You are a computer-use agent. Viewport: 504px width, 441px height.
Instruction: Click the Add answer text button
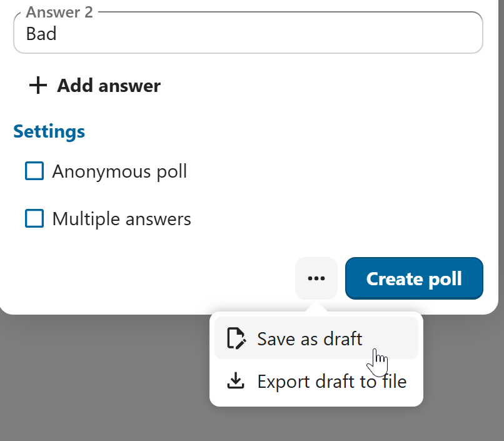click(109, 86)
